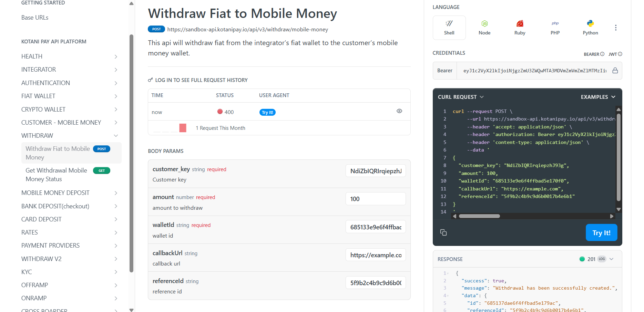
Task: Open the more languages three-dot menu
Action: click(616, 28)
